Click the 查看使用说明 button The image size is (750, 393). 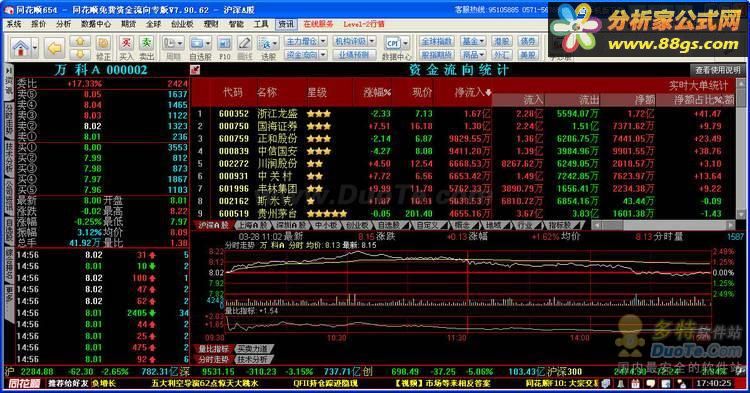tap(717, 70)
